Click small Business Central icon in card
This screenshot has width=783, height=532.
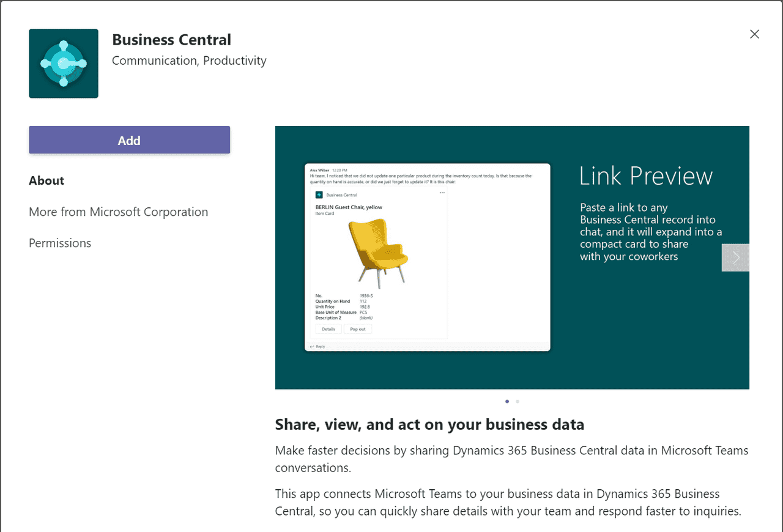(x=319, y=195)
